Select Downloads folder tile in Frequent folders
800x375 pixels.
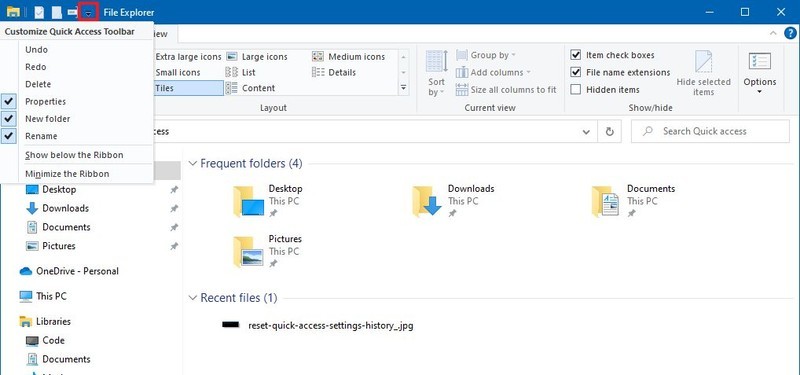tap(454, 201)
